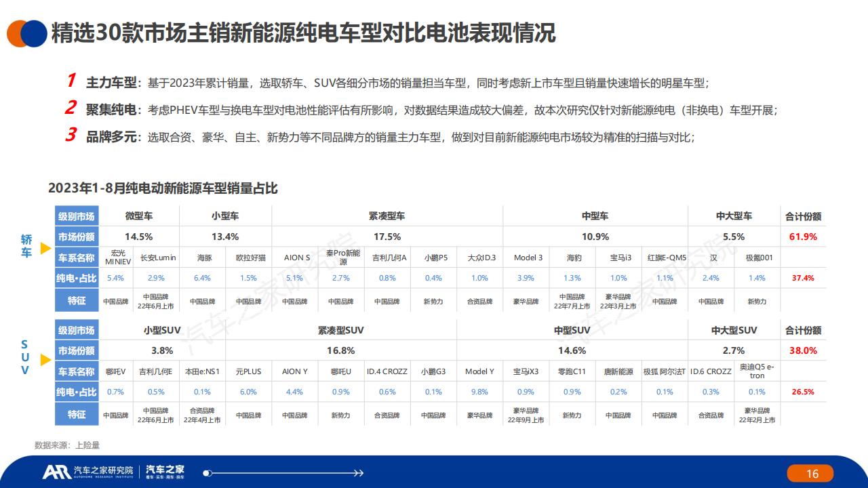Click the orange page number 16 badge
This screenshot has width=868, height=488.
coord(810,473)
